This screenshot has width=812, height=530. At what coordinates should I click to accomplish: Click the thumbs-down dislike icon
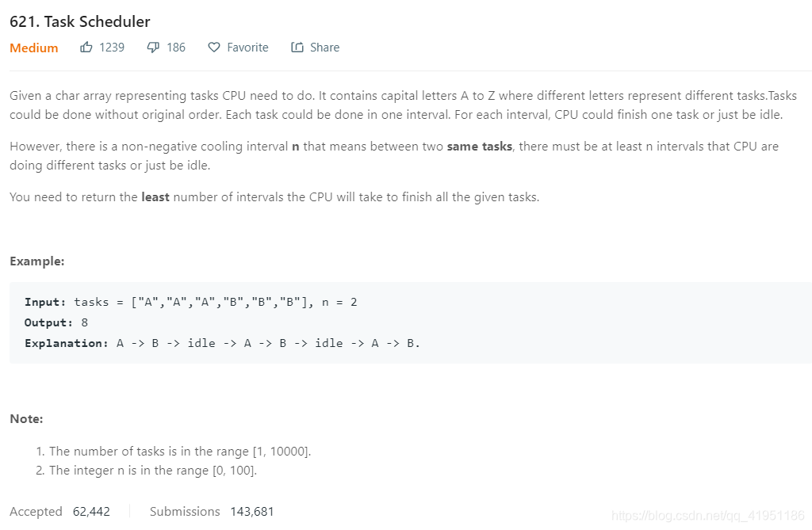click(x=153, y=48)
